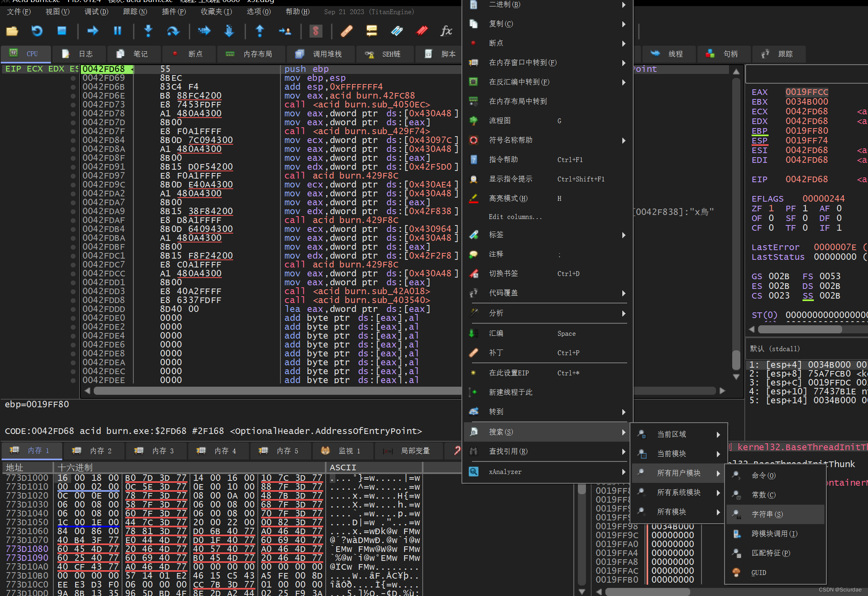Screen dimensions: 868x596
Task: Expand the 查找引用(R) submenu
Action: [x=548, y=451]
